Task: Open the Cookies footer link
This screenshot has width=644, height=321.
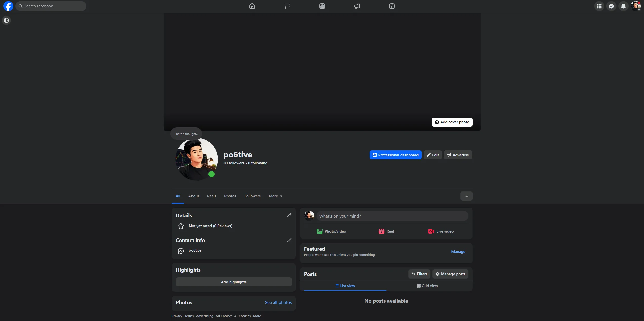Action: pos(245,316)
